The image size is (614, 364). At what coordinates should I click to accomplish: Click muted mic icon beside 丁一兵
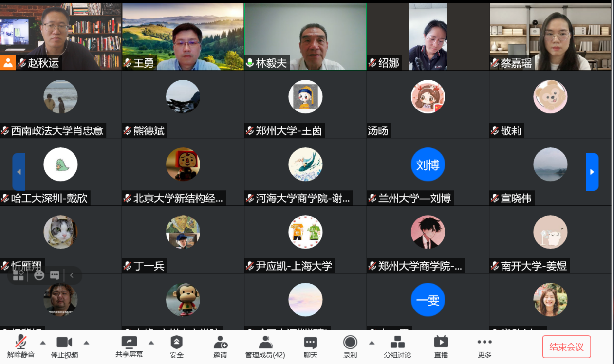(x=128, y=266)
